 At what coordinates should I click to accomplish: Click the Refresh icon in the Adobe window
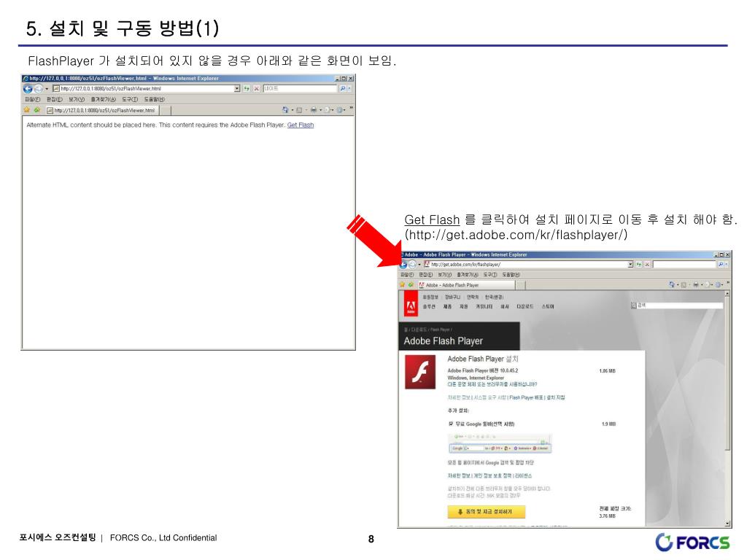(639, 264)
